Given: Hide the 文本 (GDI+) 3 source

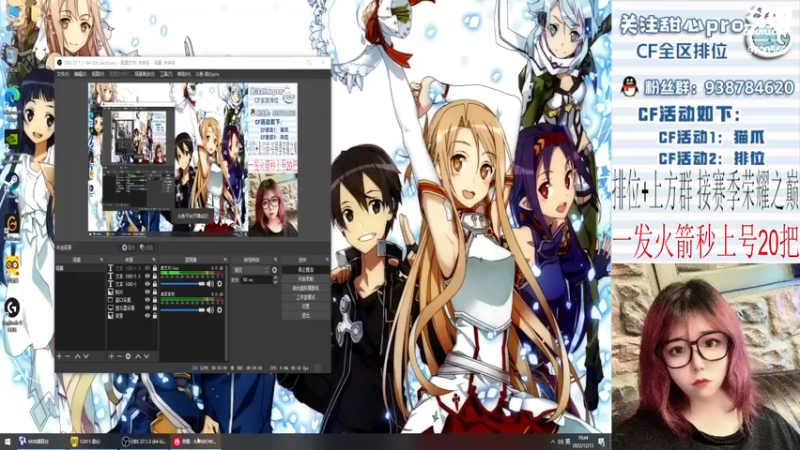Looking at the screenshot, I should 147,268.
